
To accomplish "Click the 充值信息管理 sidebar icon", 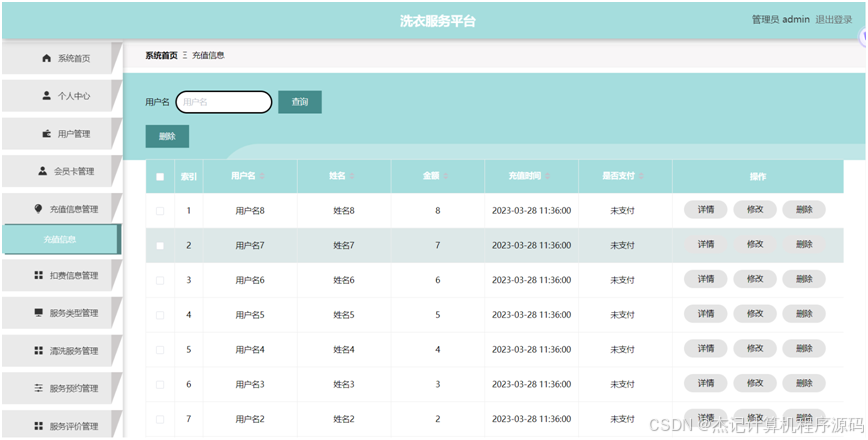I will tap(38, 209).
